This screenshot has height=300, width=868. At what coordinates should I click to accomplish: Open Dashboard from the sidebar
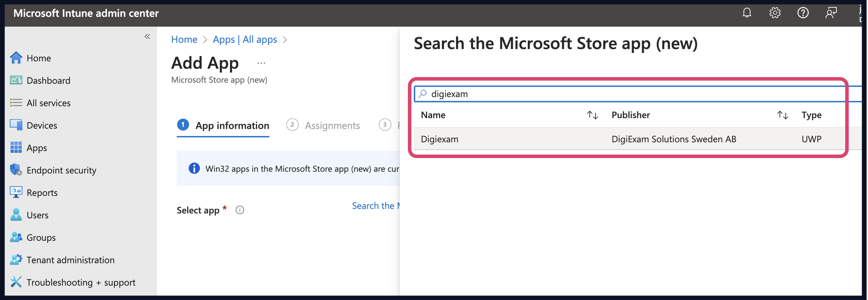pyautogui.click(x=48, y=81)
